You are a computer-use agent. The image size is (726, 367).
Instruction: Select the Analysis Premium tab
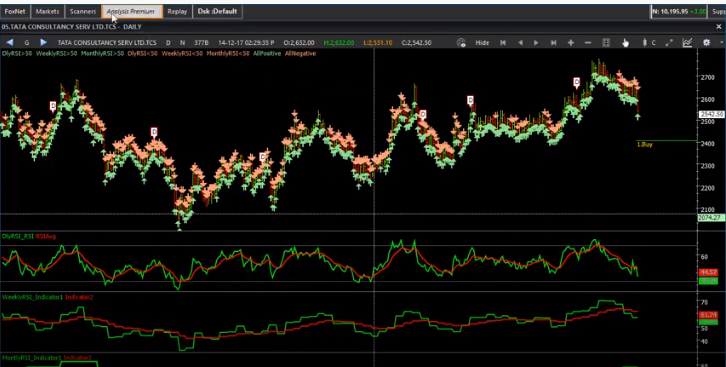click(131, 12)
